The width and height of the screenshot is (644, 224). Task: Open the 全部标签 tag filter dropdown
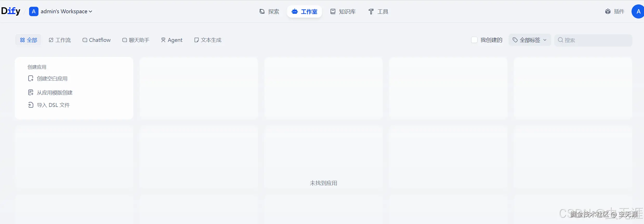click(x=530, y=40)
